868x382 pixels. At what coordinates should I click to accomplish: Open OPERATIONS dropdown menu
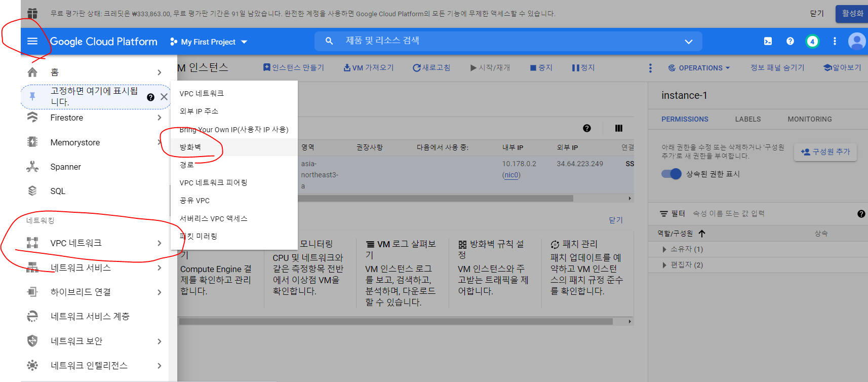coord(699,68)
